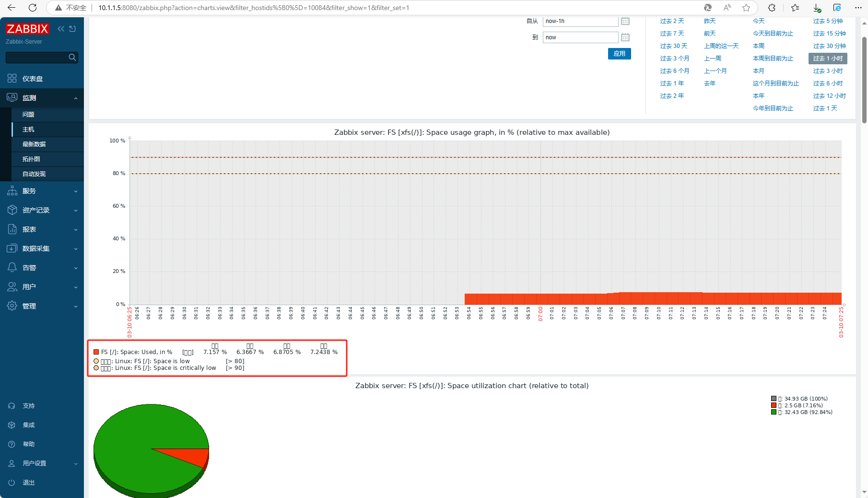
Task: Expand the 用户 menu chevron
Action: point(76,287)
